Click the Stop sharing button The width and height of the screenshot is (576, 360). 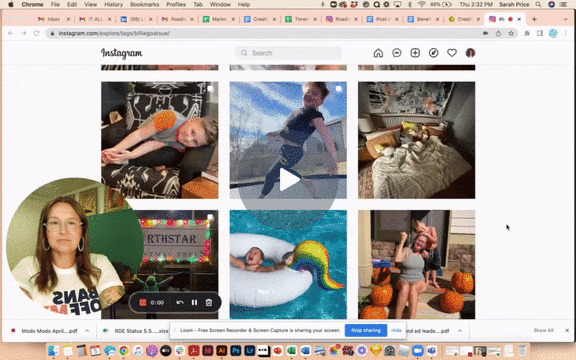(366, 330)
